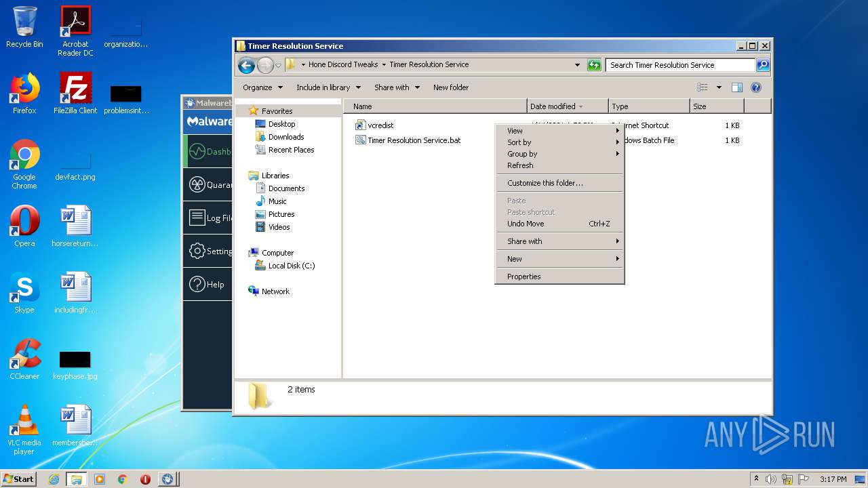Open Properties from context menu
The width and height of the screenshot is (868, 488).
tap(559, 277)
